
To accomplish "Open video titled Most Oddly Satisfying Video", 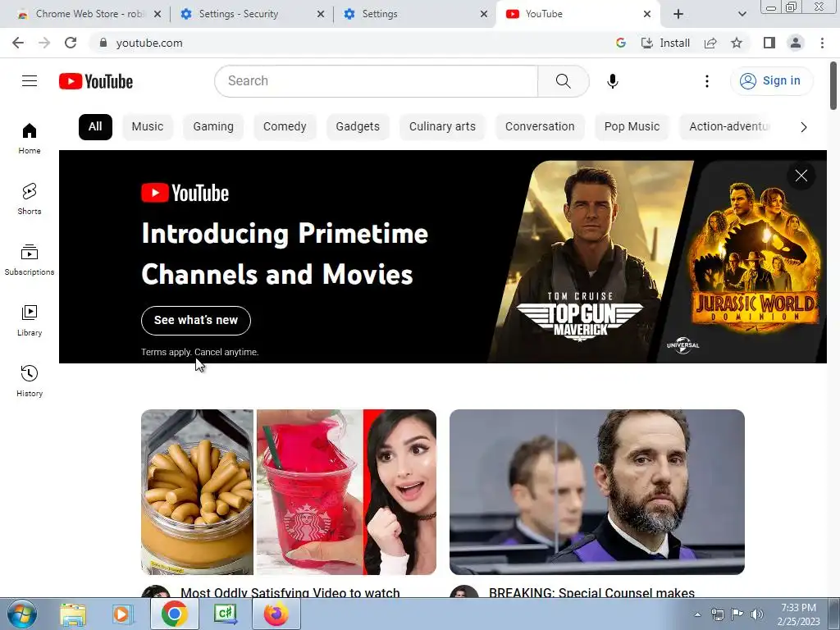I will pos(290,592).
